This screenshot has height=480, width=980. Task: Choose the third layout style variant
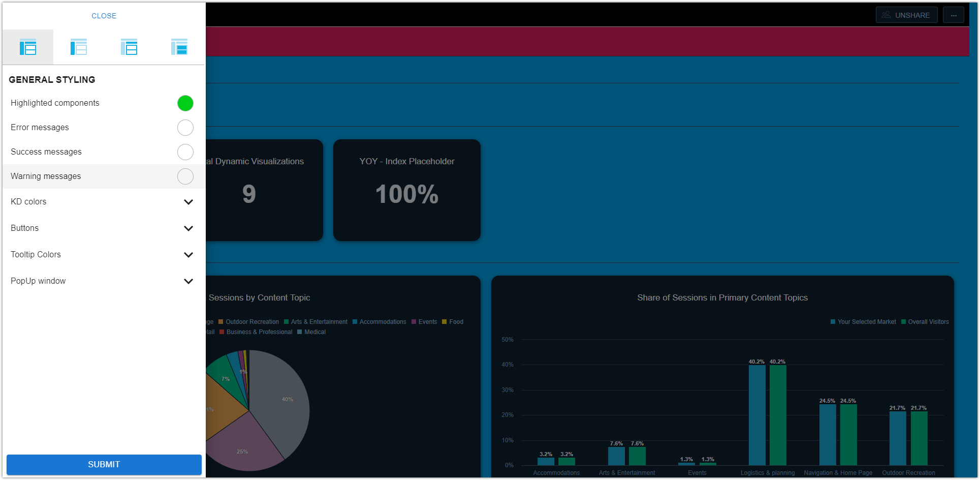coord(130,47)
